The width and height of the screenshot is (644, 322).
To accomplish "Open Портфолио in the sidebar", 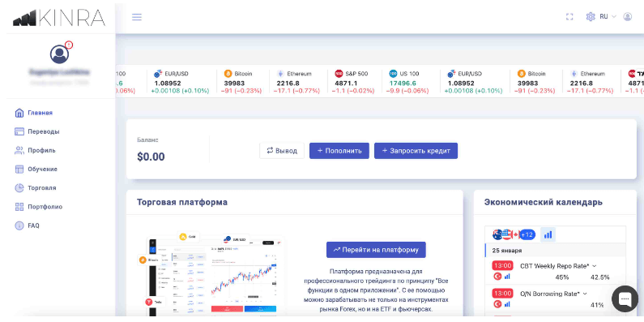I will pos(45,207).
